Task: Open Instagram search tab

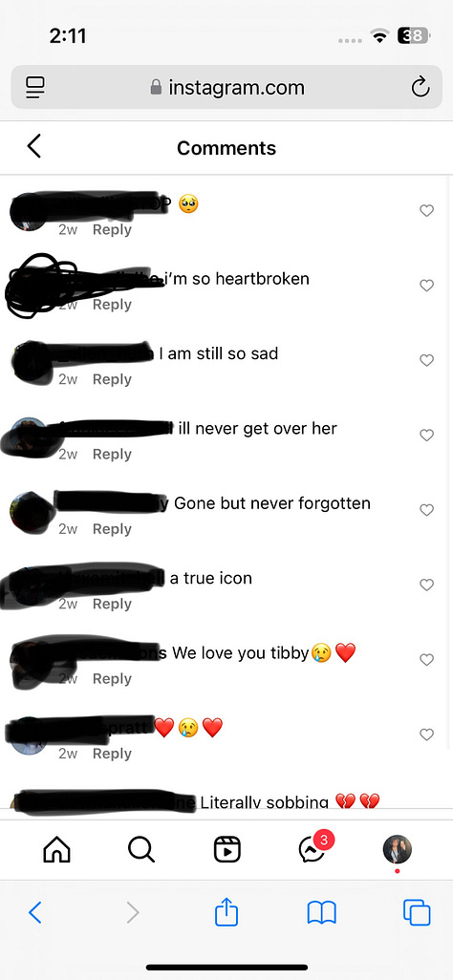Action: [x=140, y=849]
